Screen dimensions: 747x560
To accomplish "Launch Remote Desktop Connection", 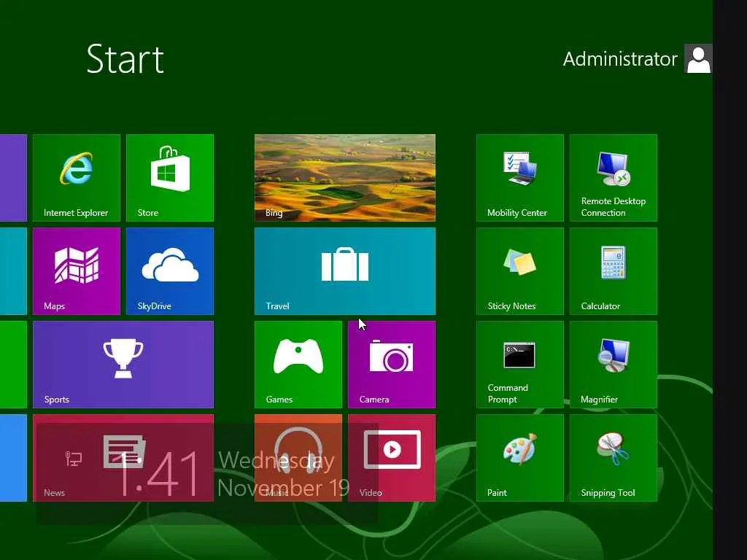I will [x=613, y=178].
